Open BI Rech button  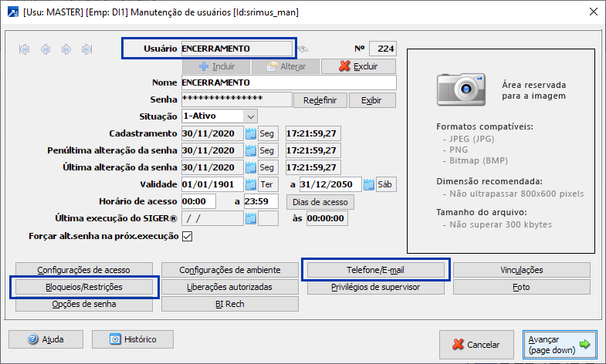pyautogui.click(x=230, y=304)
